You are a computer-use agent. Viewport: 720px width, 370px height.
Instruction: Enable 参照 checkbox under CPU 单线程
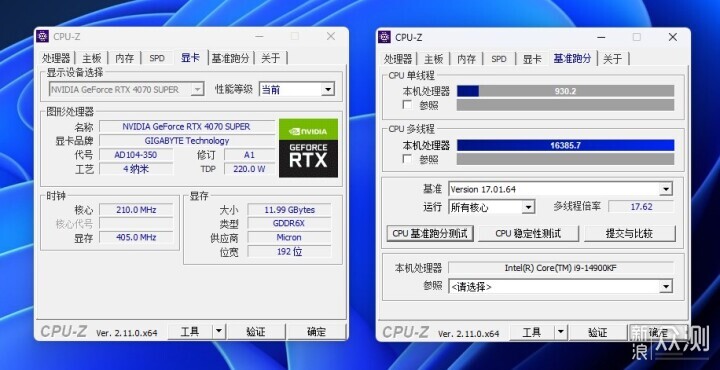point(407,105)
